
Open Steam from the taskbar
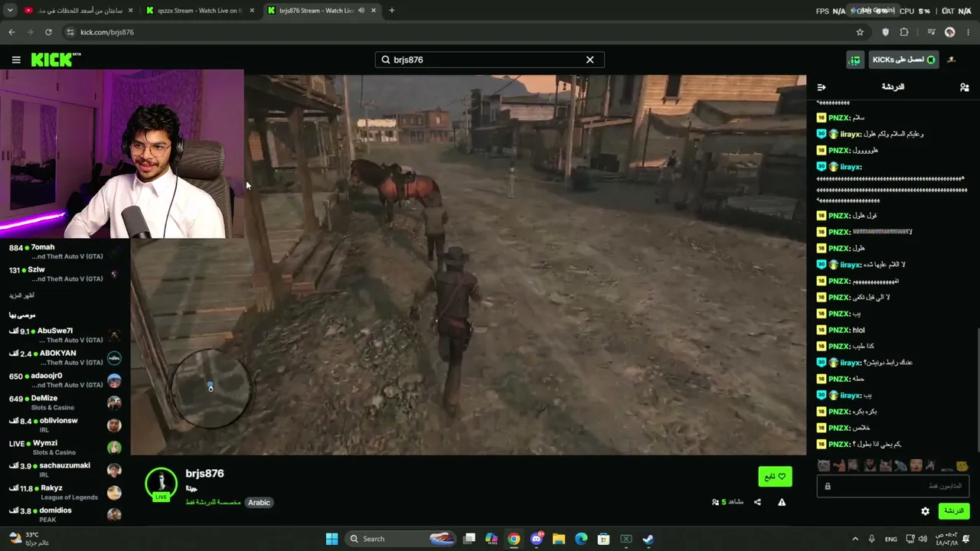[x=648, y=539]
